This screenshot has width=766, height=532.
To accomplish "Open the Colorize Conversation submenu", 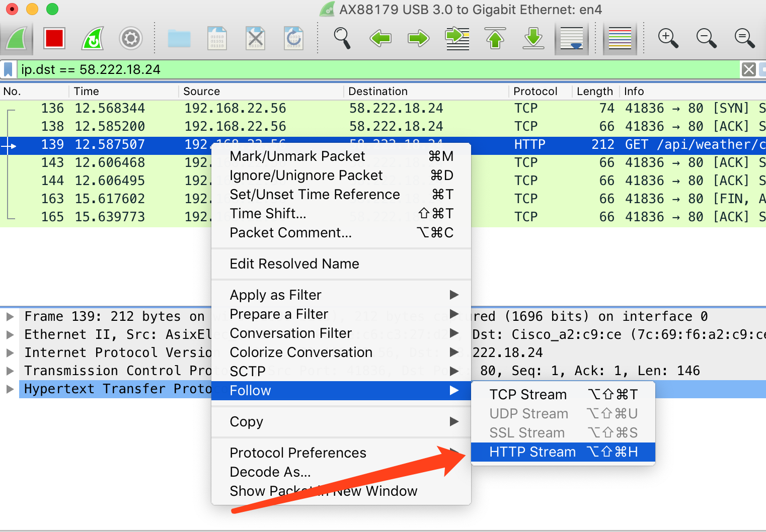I will (341, 352).
